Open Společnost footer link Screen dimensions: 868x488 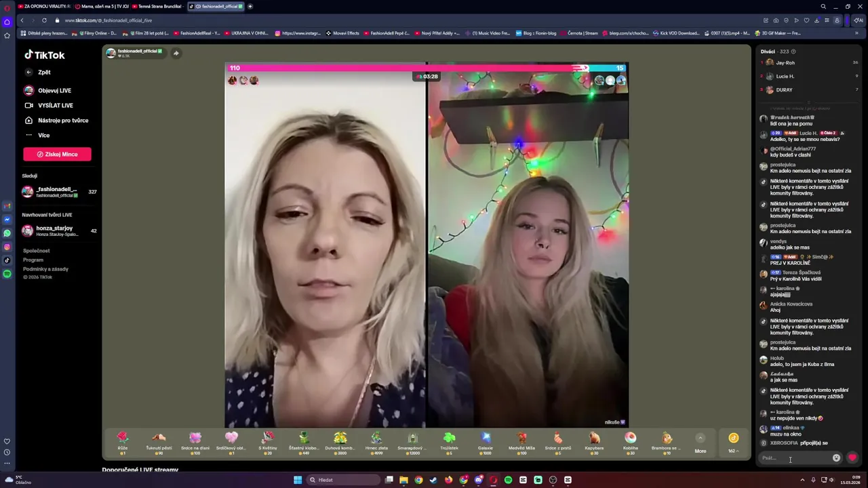tap(36, 251)
